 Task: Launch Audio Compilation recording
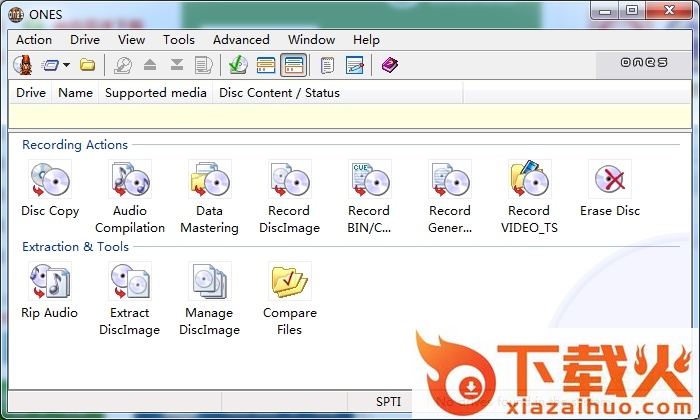click(130, 181)
